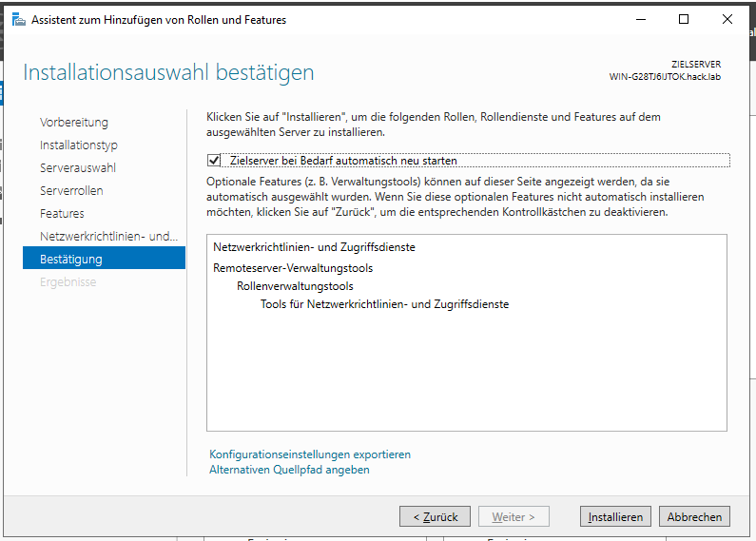The width and height of the screenshot is (756, 541).
Task: Open the Installationstyp step in the sidebar
Action: (79, 145)
